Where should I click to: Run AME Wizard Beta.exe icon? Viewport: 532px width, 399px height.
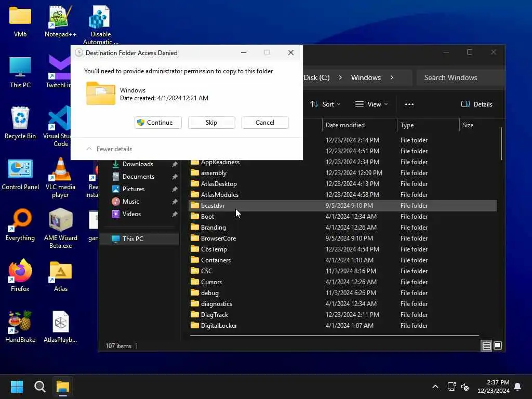click(60, 229)
